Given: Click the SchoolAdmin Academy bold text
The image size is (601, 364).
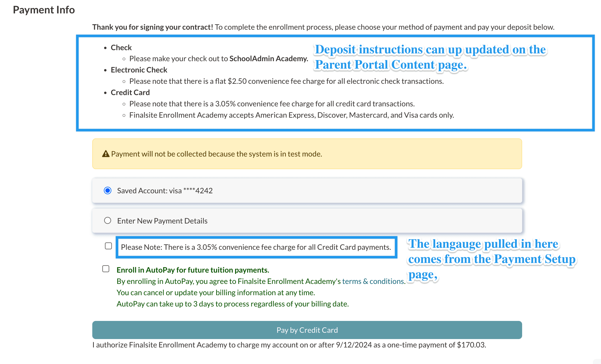Looking at the screenshot, I should coord(268,59).
